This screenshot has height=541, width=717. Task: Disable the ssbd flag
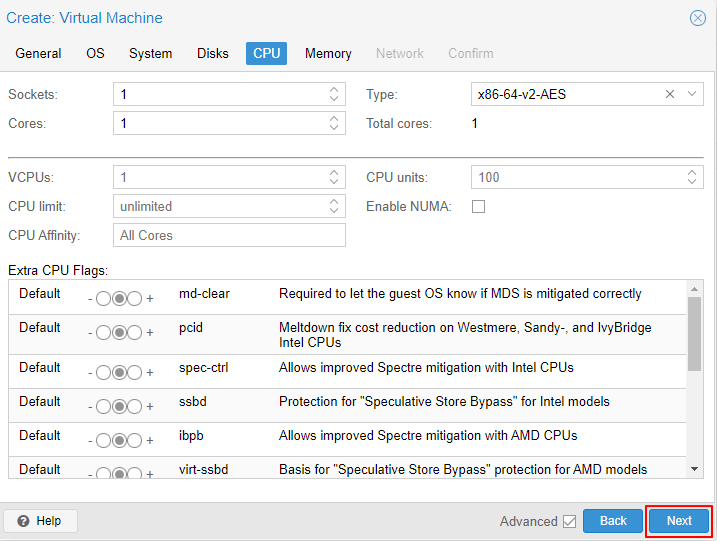pyautogui.click(x=103, y=406)
